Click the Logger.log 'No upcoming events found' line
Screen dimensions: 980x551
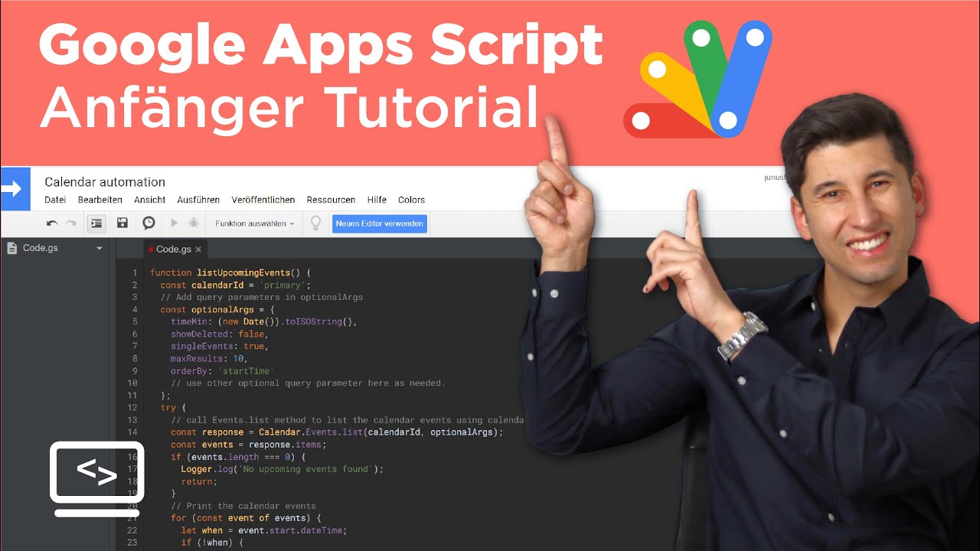(282, 468)
